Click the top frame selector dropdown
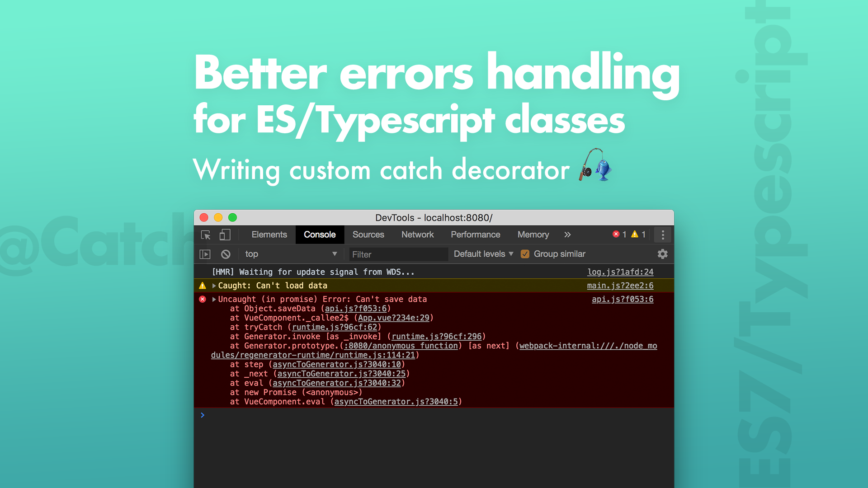Image resolution: width=868 pixels, height=488 pixels. pos(292,254)
